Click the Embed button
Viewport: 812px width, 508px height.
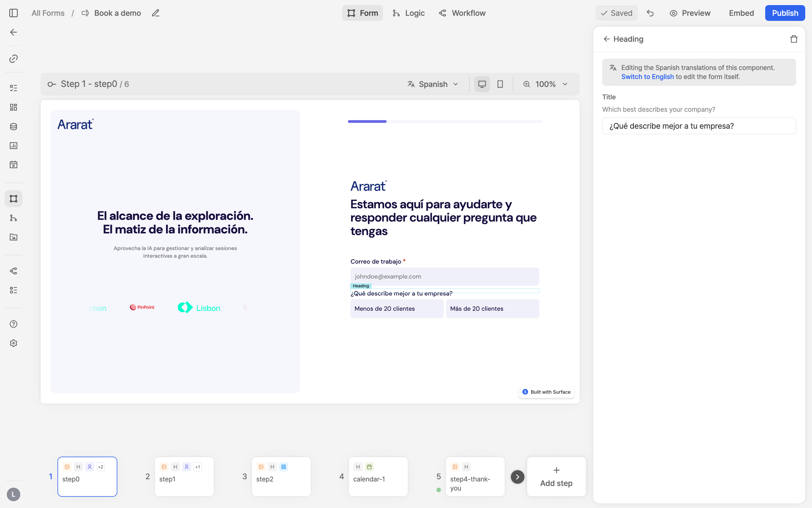(x=741, y=13)
